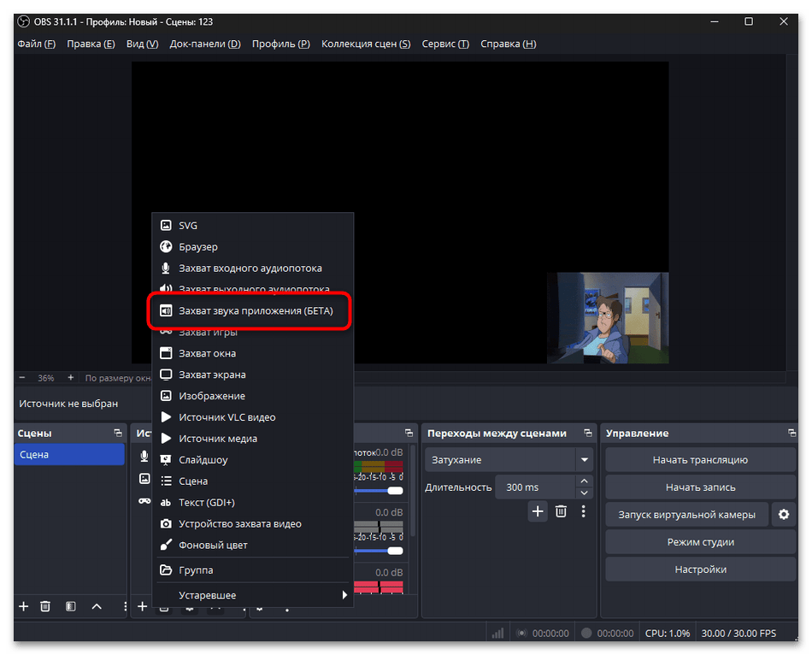Click the folder icon beside Группа

(x=166, y=570)
